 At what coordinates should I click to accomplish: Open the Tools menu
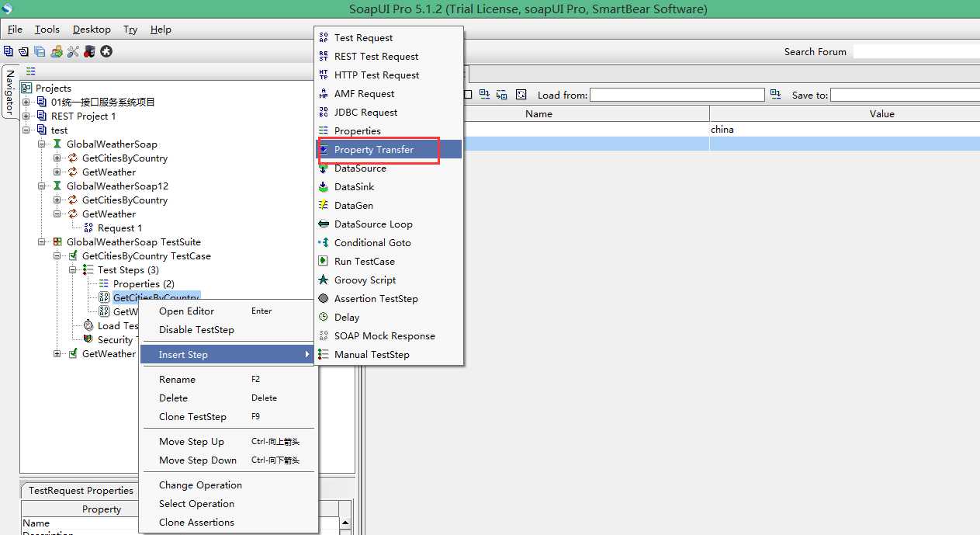point(47,30)
